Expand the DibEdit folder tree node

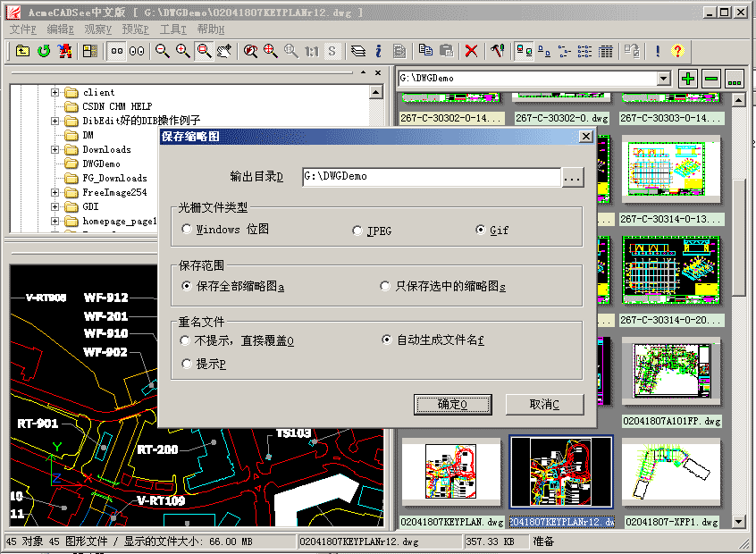(55, 121)
